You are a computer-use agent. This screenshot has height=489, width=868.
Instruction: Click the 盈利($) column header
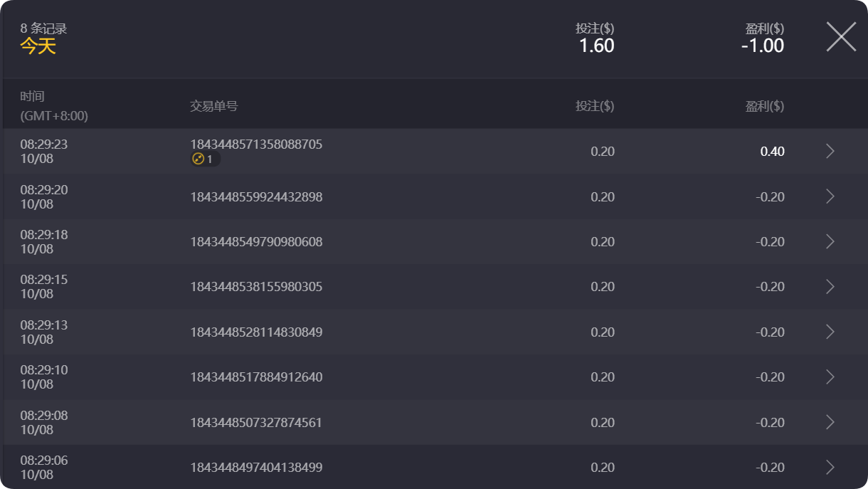(764, 106)
